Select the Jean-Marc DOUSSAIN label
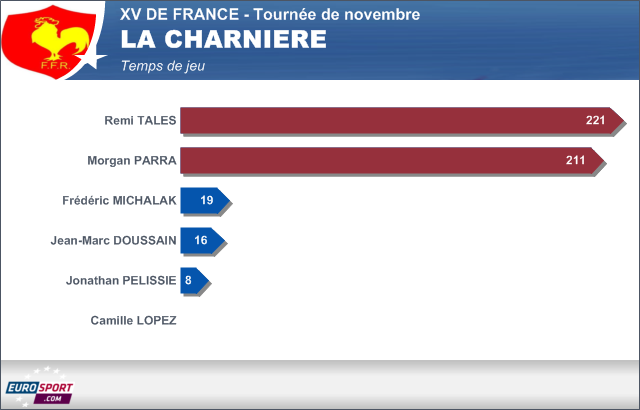 click(114, 241)
